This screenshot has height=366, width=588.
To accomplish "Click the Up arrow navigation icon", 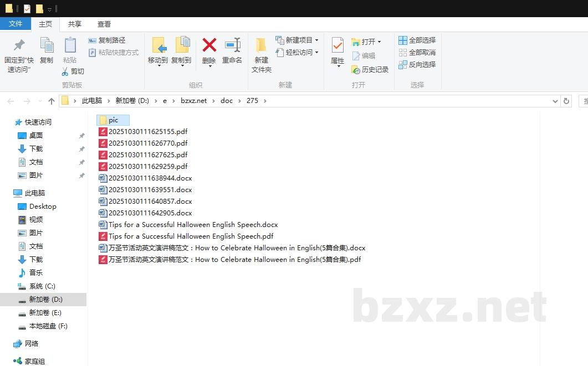I will point(52,101).
